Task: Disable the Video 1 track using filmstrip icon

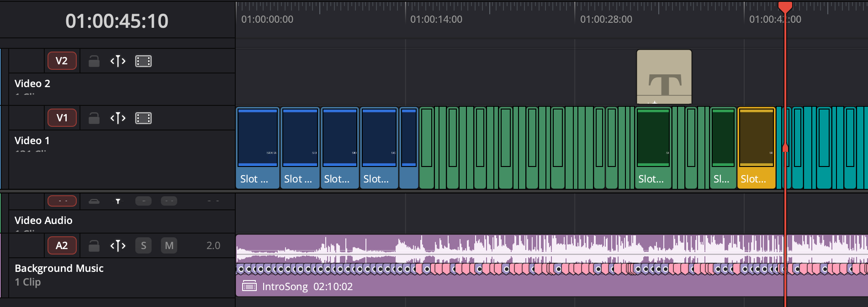Action: pos(143,118)
